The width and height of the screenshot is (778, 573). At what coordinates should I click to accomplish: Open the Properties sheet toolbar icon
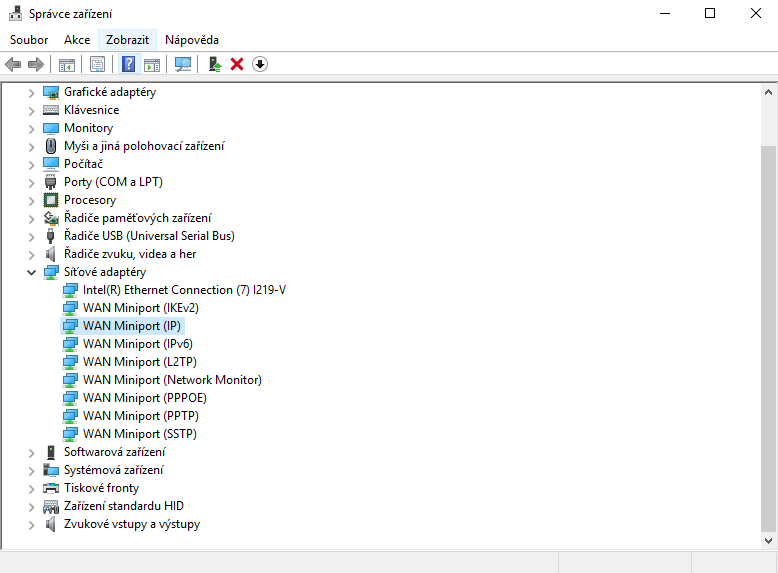[97, 64]
